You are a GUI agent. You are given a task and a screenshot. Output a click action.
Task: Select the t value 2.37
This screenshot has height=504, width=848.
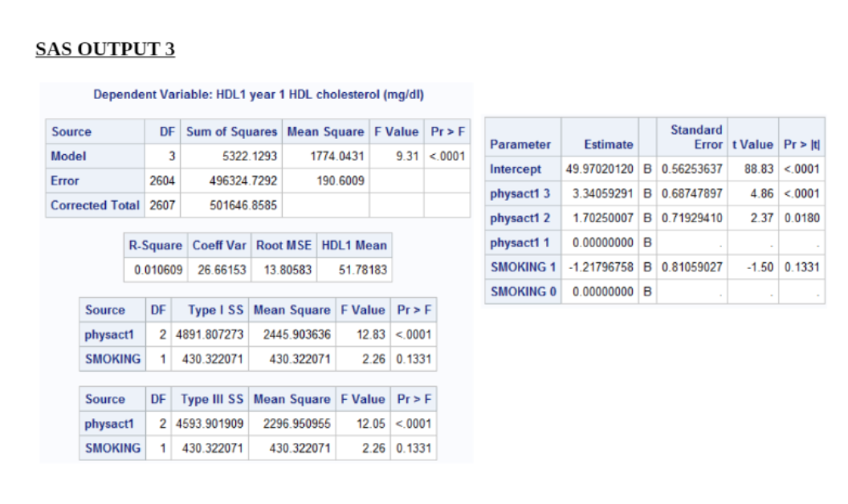(762, 218)
